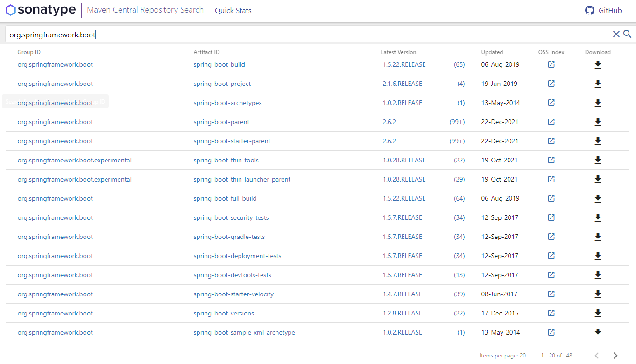Open OSS Index for spring-boot-gradle-tests
Screen dimensions: 636x364
tap(551, 237)
